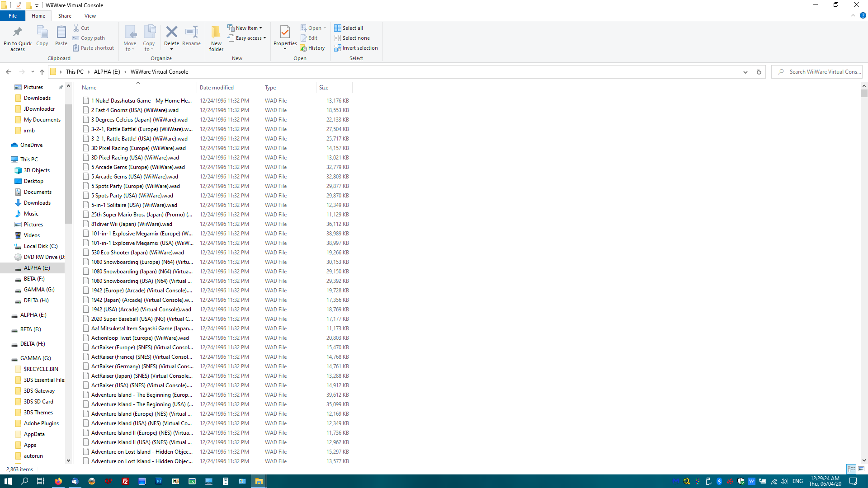Click the Copy ribbon icon
The height and width of the screenshot is (488, 868).
coord(42,36)
